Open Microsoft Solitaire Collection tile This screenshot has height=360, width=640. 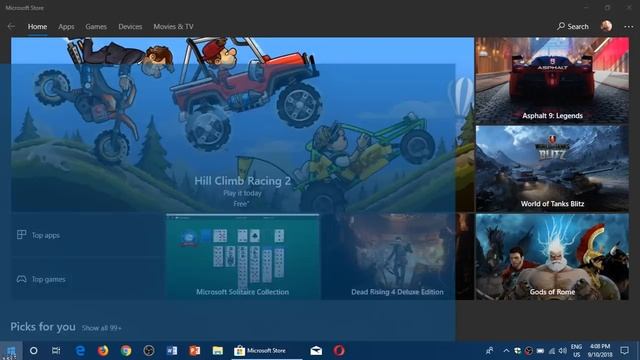tap(242, 257)
